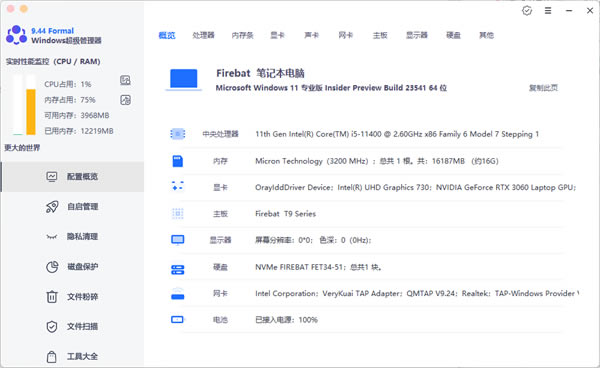Select the 硬盘 tab
The image size is (600, 368).
[x=453, y=35]
